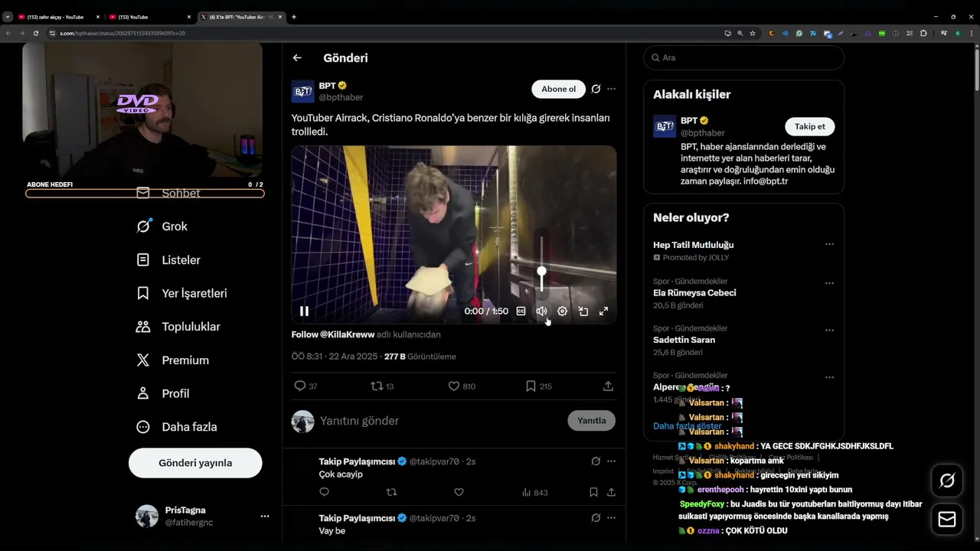Click the Yanıtla button
Screen dimensions: 980x551
point(591,420)
